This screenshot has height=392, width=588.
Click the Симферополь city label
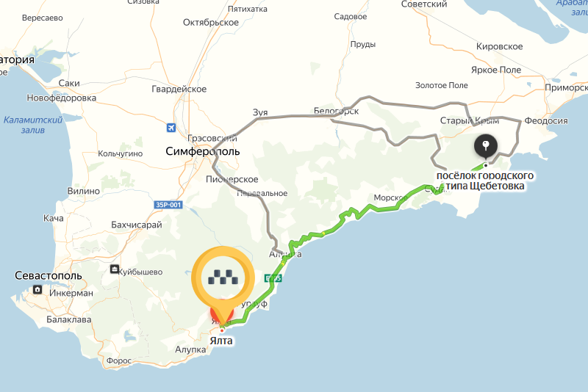tap(203, 151)
